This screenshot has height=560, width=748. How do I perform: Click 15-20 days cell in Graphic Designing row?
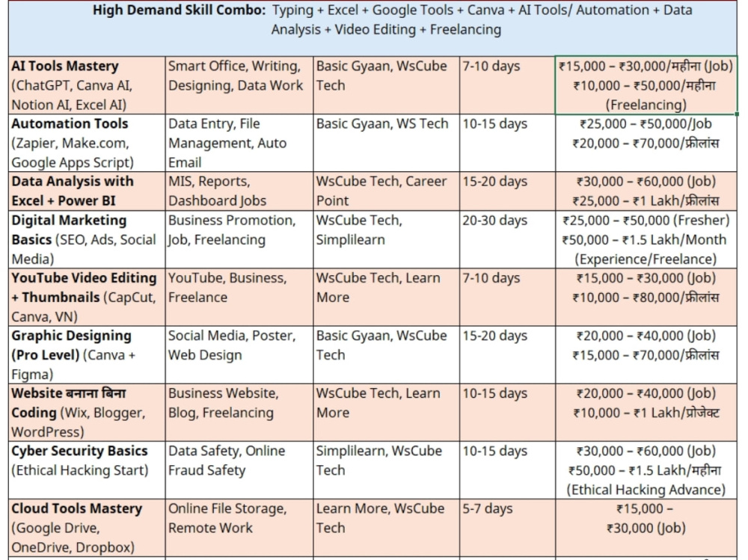507,354
